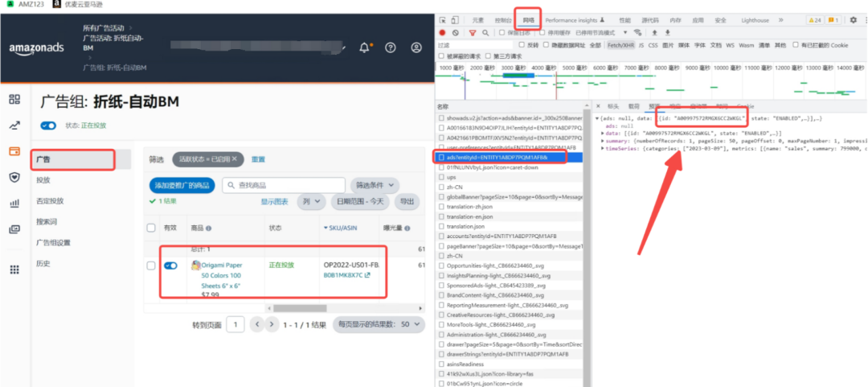Click the 导出 export button
868x387 pixels.
407,201
